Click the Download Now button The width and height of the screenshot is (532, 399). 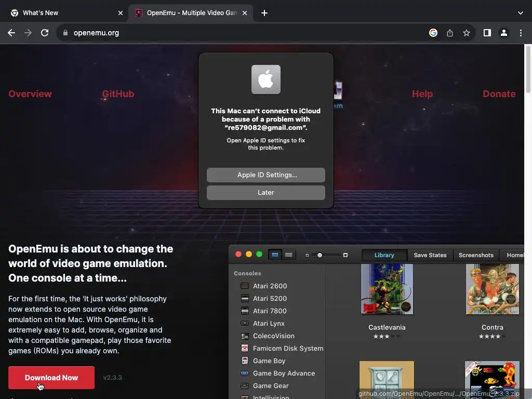(51, 378)
